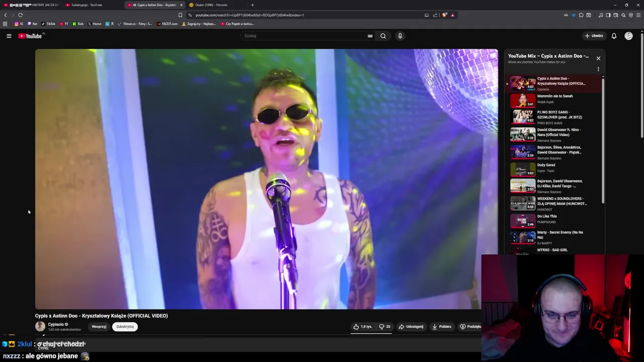This screenshot has width=644, height=362.
Task: Open the TikTok bookmark
Action: point(48,24)
